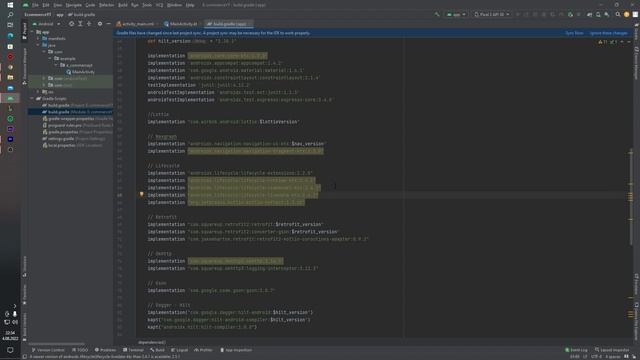Click the Sync Project with Gradle Files icon
Screen dimensions: 640x360
point(589,14)
